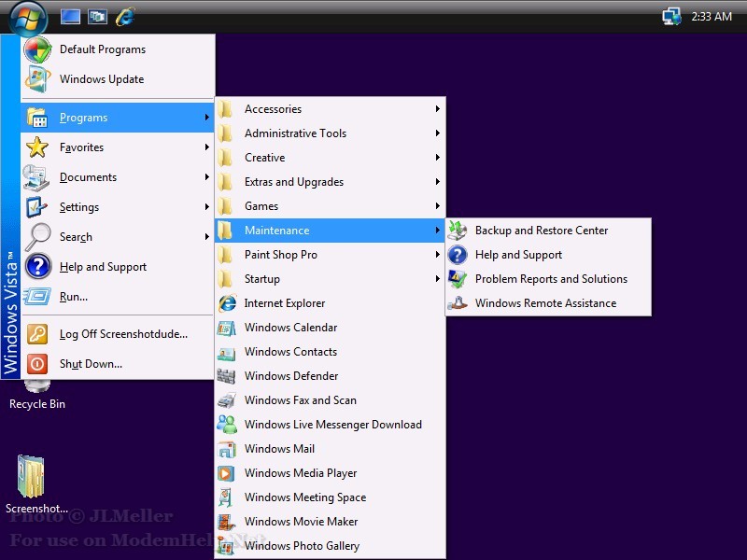Screen dimensions: 747x560
Task: Open the Run dialog from the Start menu
Action: [x=73, y=297]
